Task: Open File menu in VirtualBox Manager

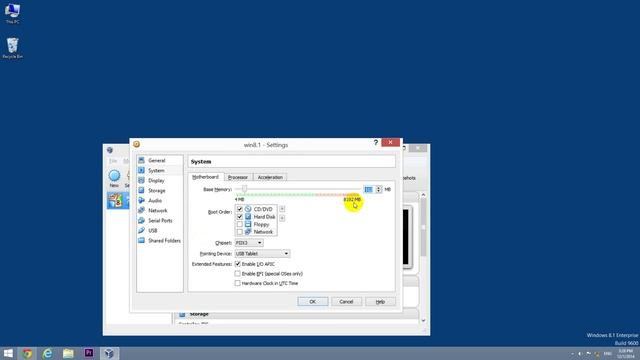Action: coord(113,161)
